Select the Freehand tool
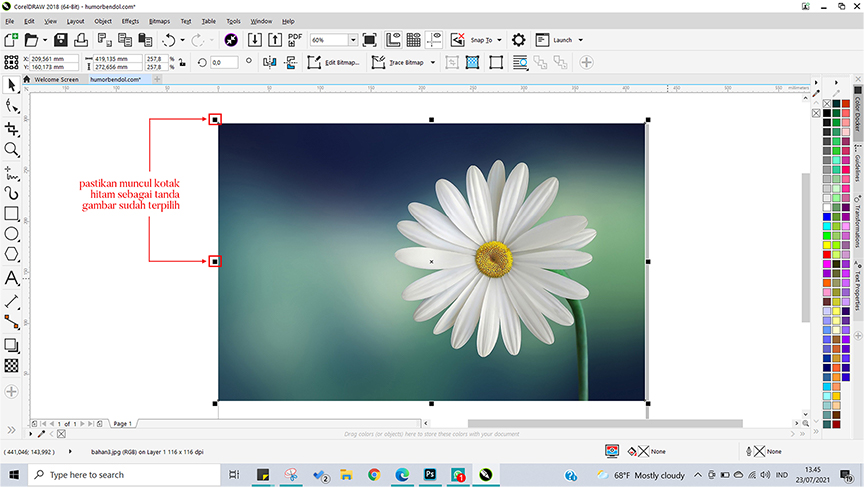Screen dimensions: 864x487 pyautogui.click(x=12, y=172)
